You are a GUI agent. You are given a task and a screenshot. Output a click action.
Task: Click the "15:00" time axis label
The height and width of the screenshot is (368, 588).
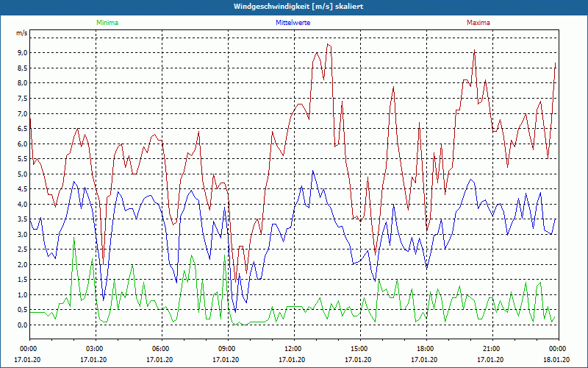click(x=360, y=349)
